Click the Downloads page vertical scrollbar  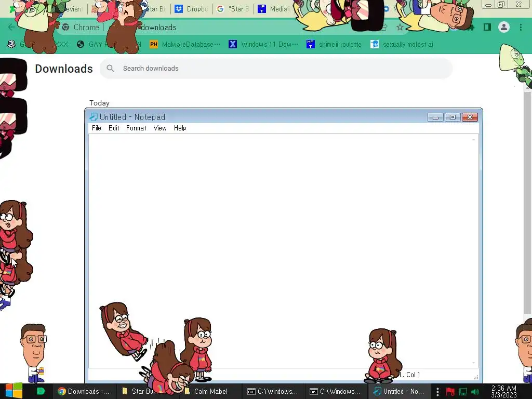coord(528,204)
